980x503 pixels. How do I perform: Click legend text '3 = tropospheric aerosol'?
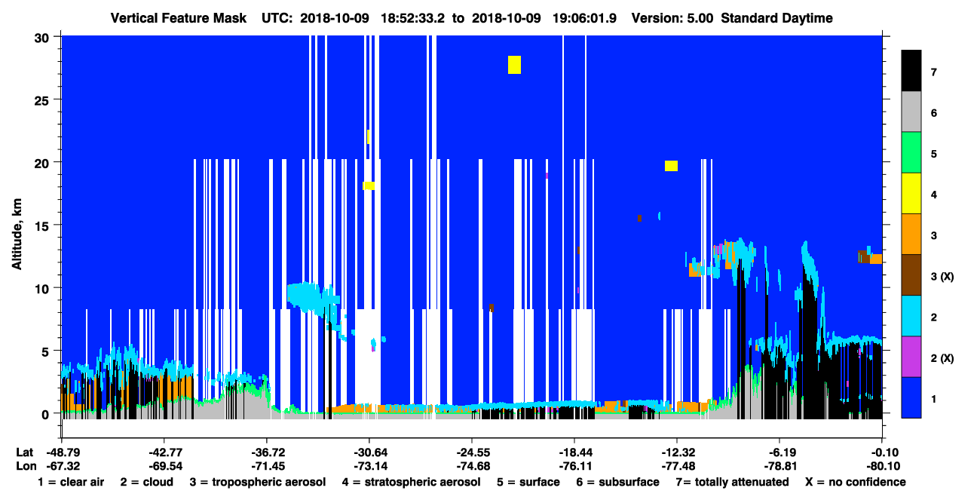[x=257, y=482]
